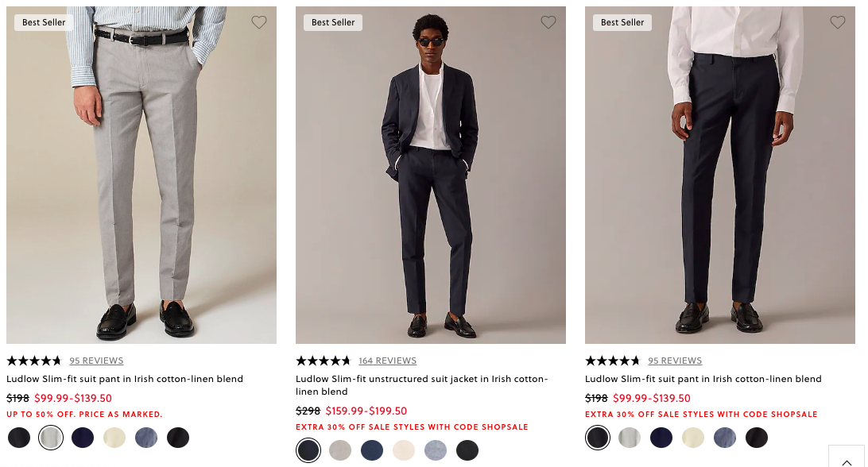Select cream swatch on third product
The height and width of the screenshot is (467, 868).
(x=693, y=438)
